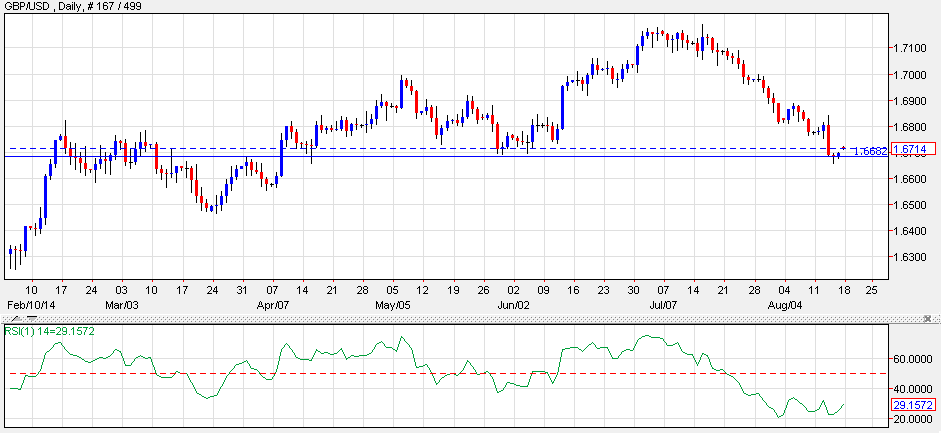Click the RSI panel move-down arrow
Image resolution: width=941 pixels, height=433 pixels.
click(30, 318)
